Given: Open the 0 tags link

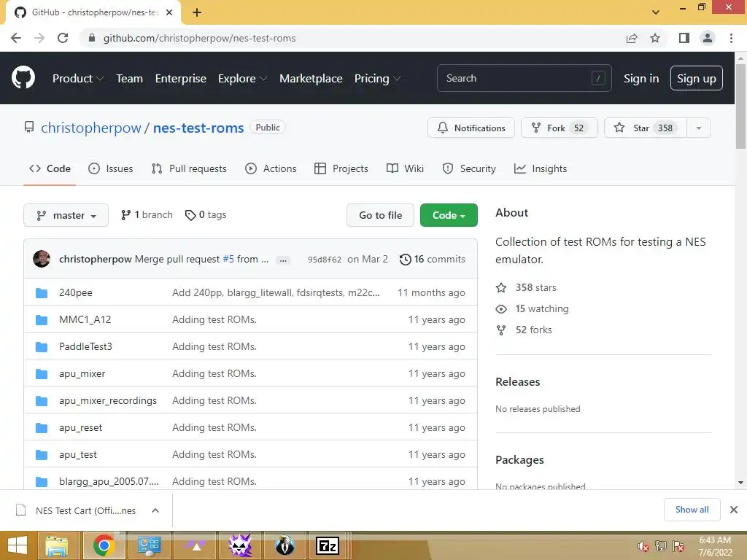Looking at the screenshot, I should (206, 215).
